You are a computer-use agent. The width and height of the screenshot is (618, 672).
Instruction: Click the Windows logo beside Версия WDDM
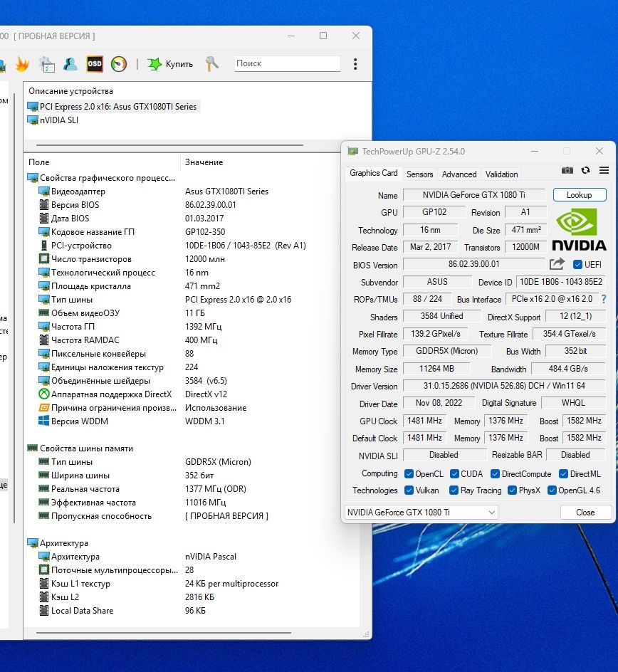pyautogui.click(x=43, y=421)
